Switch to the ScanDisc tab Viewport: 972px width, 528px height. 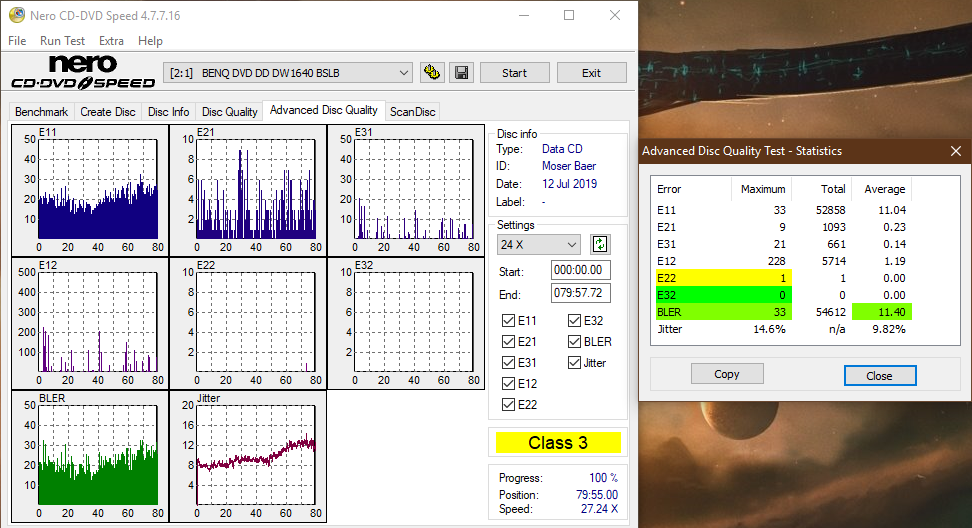tap(412, 112)
